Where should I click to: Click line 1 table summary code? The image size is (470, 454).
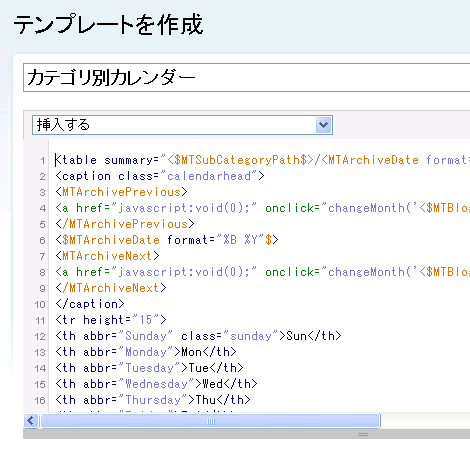pyautogui.click(x=263, y=160)
